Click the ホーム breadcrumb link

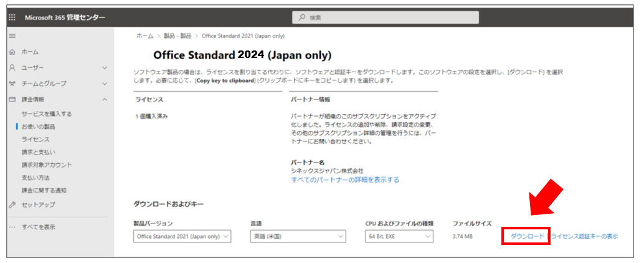pyautogui.click(x=144, y=36)
